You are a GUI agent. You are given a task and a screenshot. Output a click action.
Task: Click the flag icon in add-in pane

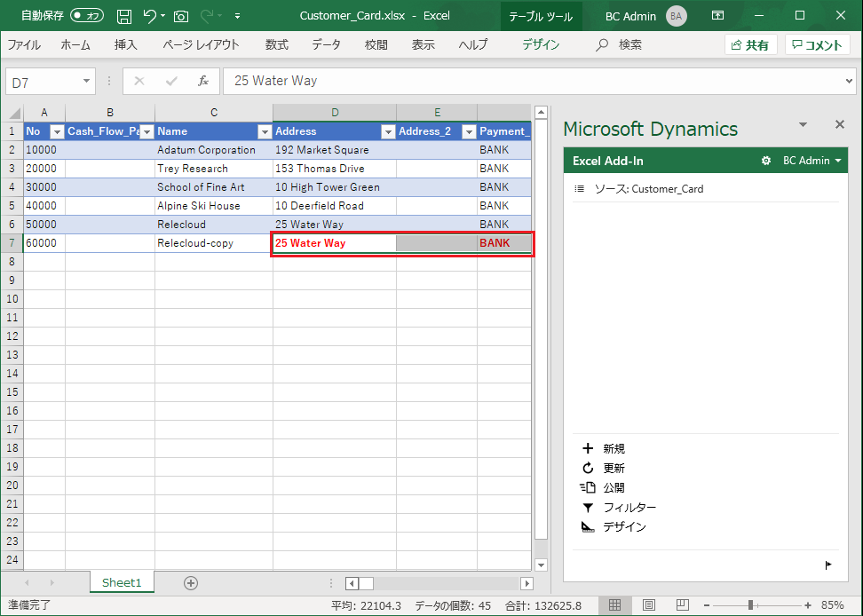tap(828, 565)
